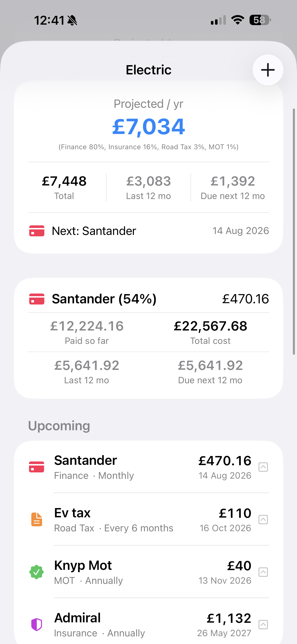Expand the Ev tax £110 entry chevron
The width and height of the screenshot is (297, 644).
[263, 519]
